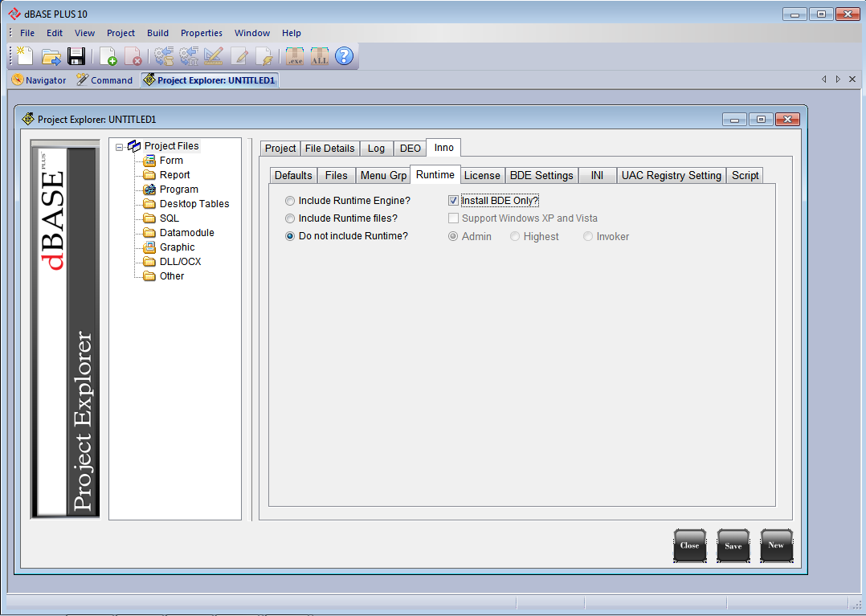Select the Include Runtime files option

pyautogui.click(x=289, y=218)
